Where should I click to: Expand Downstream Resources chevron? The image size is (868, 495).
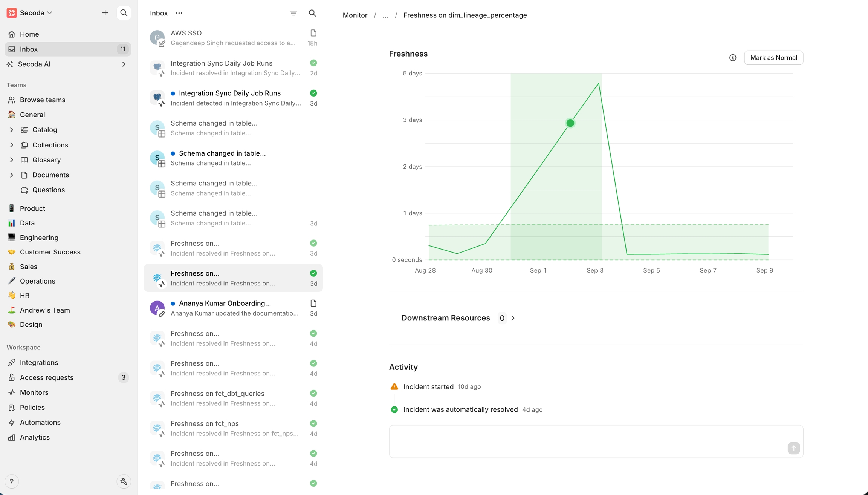(513, 318)
